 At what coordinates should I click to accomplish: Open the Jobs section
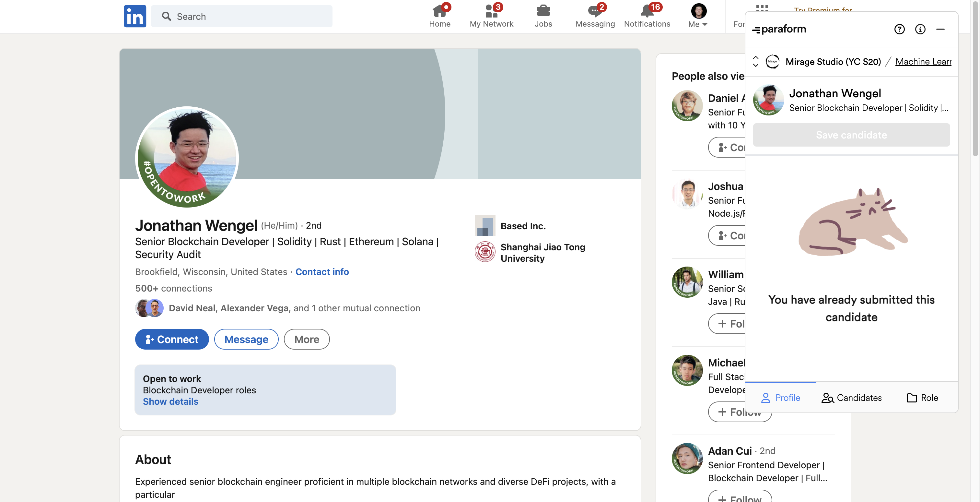(543, 15)
